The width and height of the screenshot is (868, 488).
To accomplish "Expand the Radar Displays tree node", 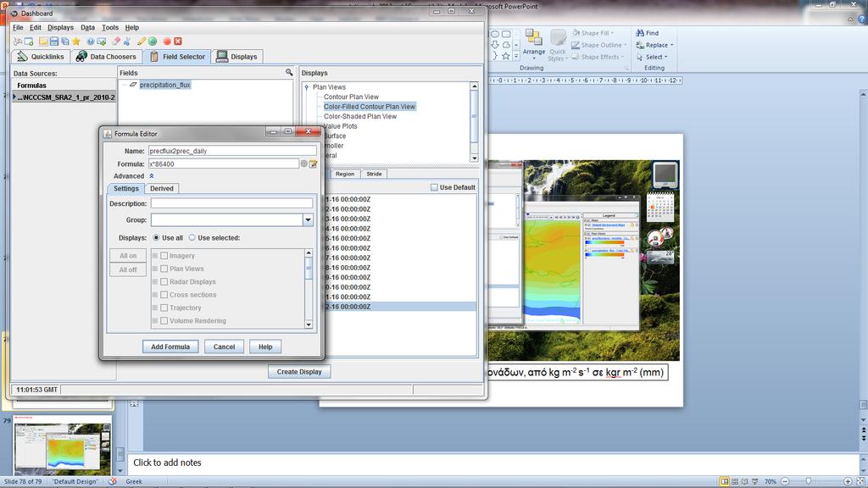I will 155,281.
